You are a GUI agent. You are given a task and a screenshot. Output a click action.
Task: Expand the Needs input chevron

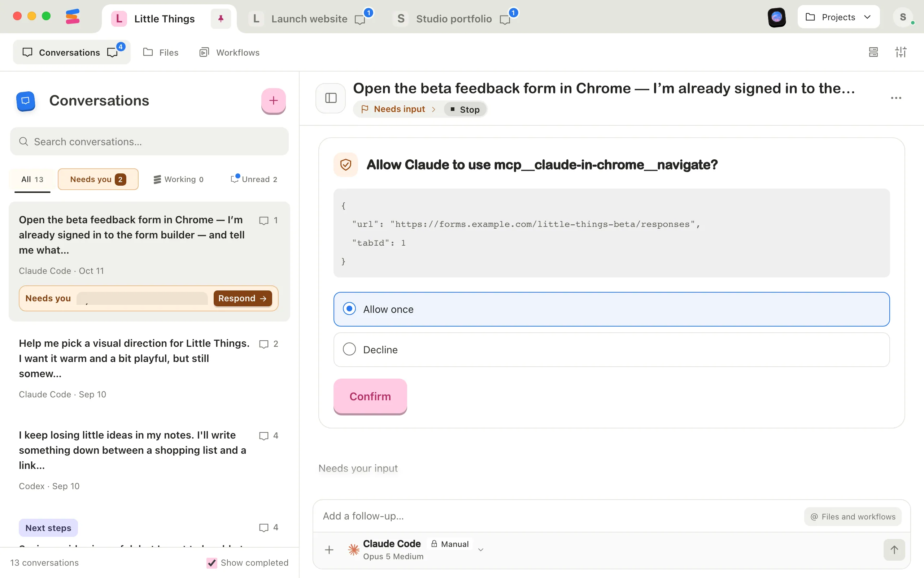tap(433, 109)
